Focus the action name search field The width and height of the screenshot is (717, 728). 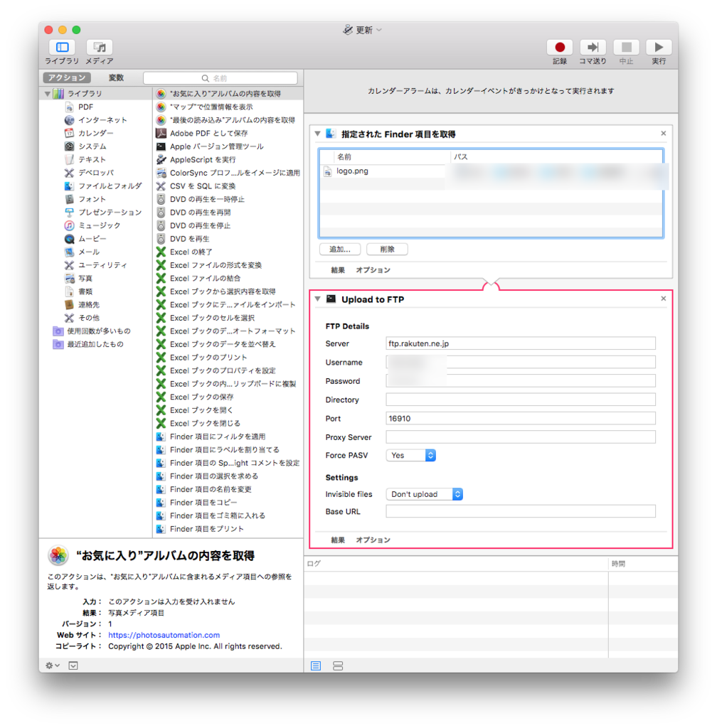point(221,78)
